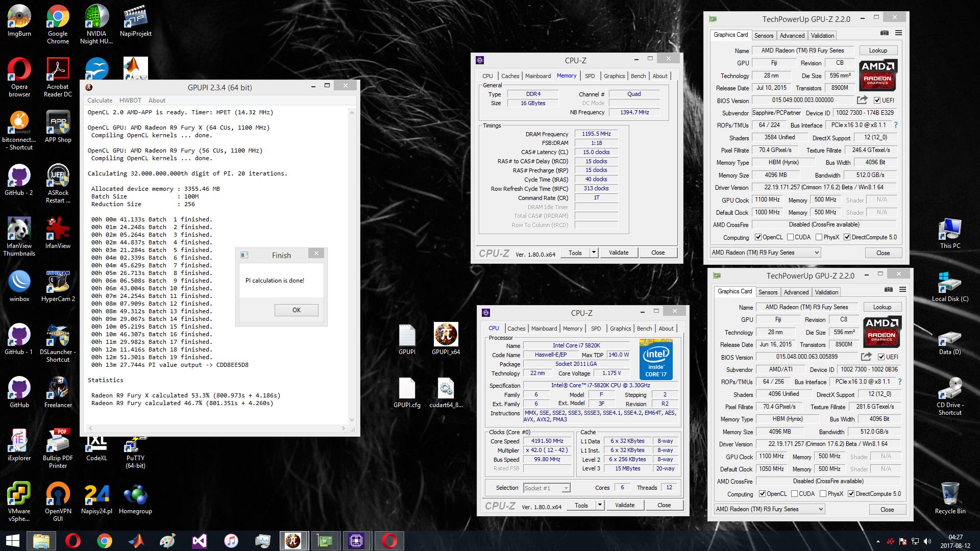
Task: Click the DRAM Frequency value field
Action: point(596,134)
